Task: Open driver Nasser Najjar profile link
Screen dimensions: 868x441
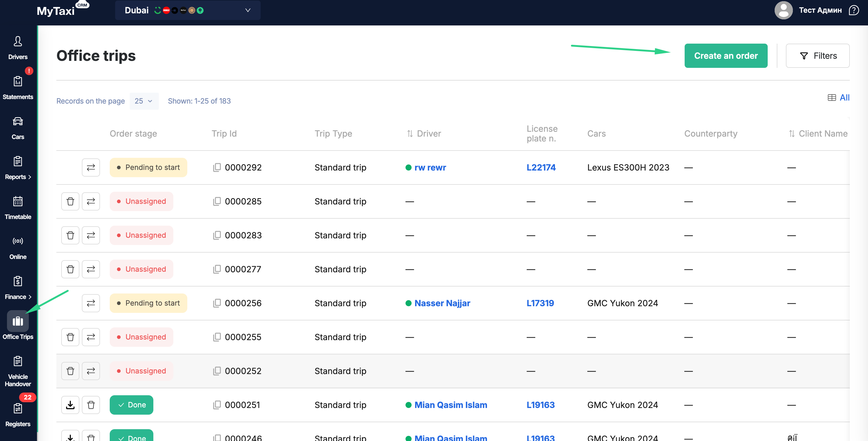Action: (442, 303)
